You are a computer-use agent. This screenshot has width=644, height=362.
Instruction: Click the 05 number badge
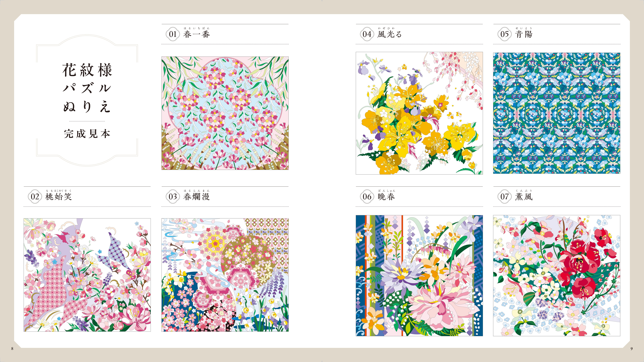click(x=504, y=34)
